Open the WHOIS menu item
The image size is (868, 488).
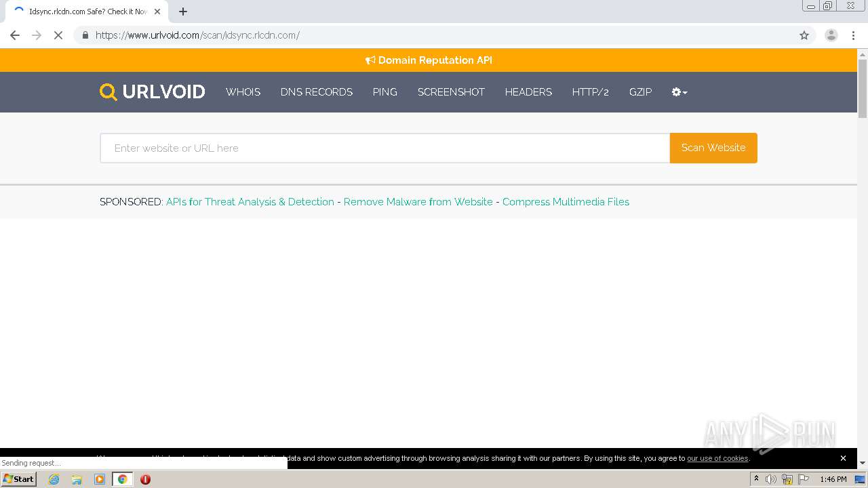(243, 92)
